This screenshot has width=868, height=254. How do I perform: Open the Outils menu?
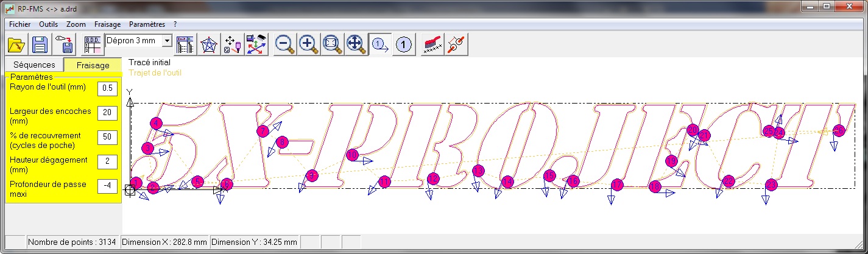pos(48,24)
